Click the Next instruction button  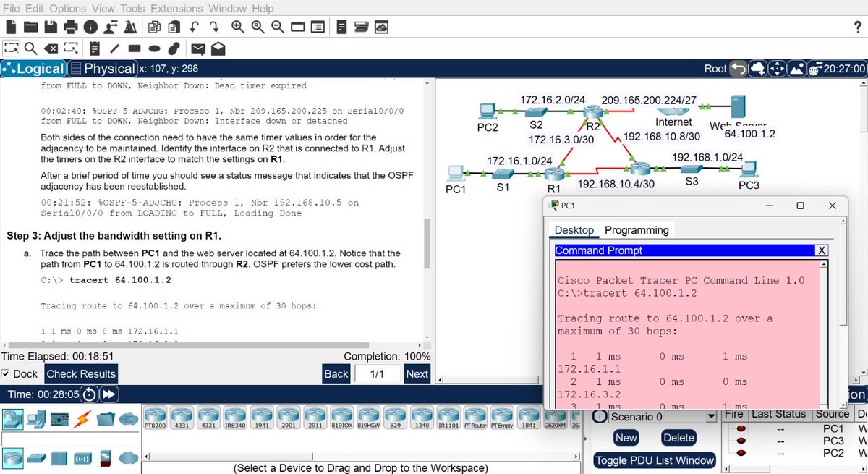pos(417,373)
